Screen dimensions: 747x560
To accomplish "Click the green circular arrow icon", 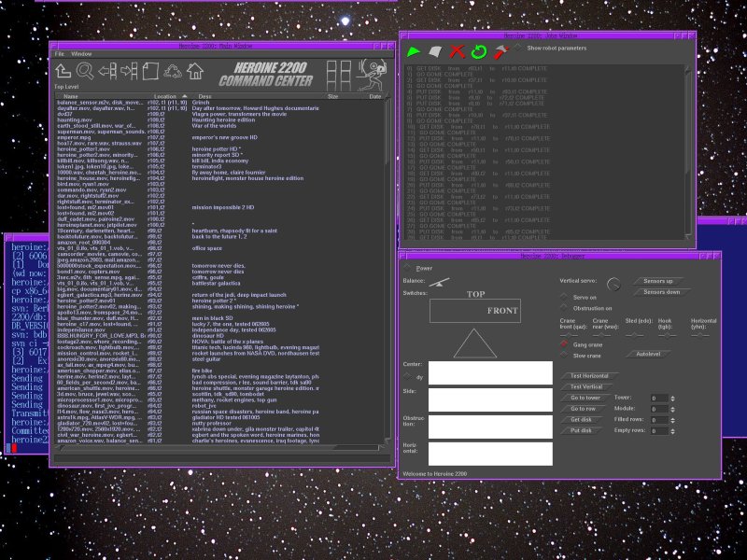I will pyautogui.click(x=480, y=51).
